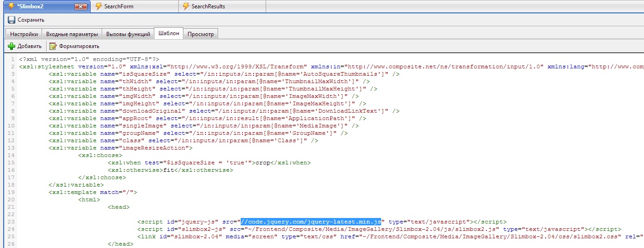Click the green plus Add icon
The image size is (644, 248).
click(x=12, y=46)
